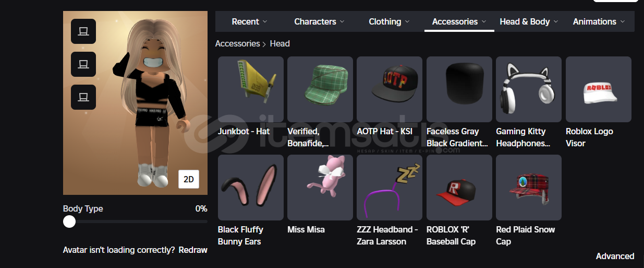Click the top avatar emote slot icon
The height and width of the screenshot is (268, 644).
click(x=83, y=31)
